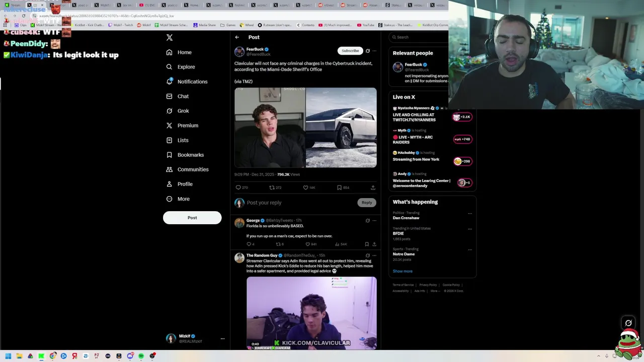Open the X logo home icon
644x362 pixels.
tap(170, 38)
